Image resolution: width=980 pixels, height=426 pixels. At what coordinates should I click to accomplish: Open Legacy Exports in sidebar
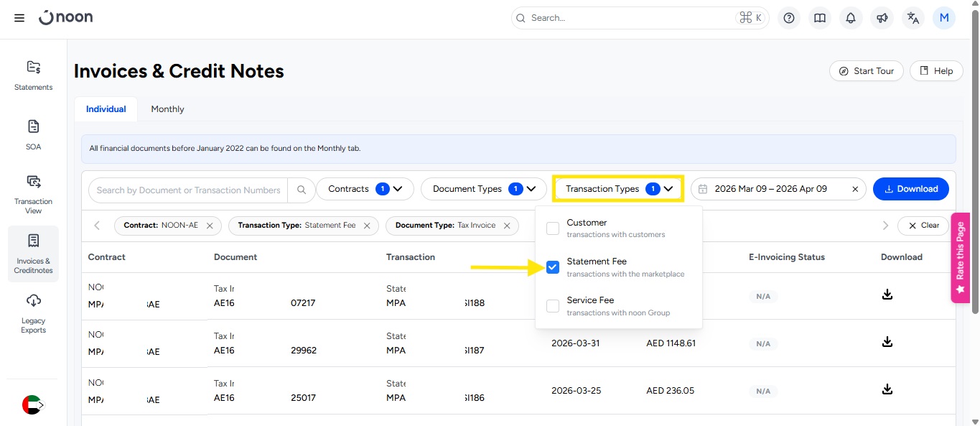pyautogui.click(x=34, y=313)
